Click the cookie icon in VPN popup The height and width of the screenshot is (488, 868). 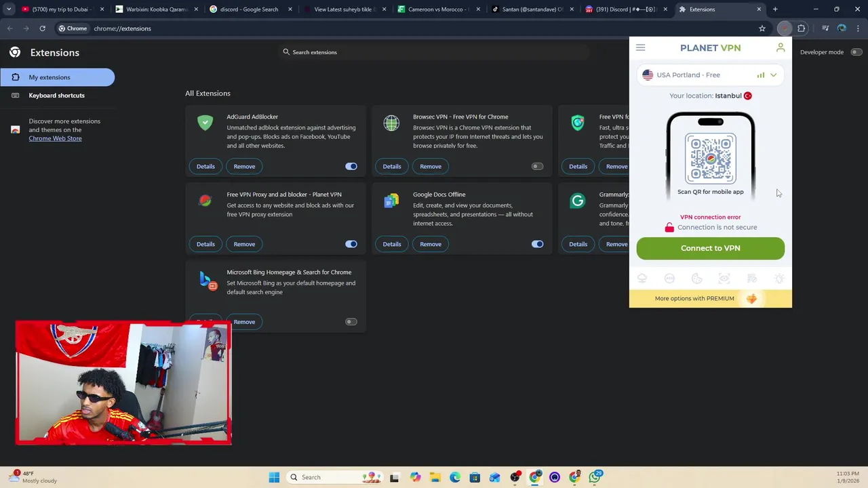point(696,279)
